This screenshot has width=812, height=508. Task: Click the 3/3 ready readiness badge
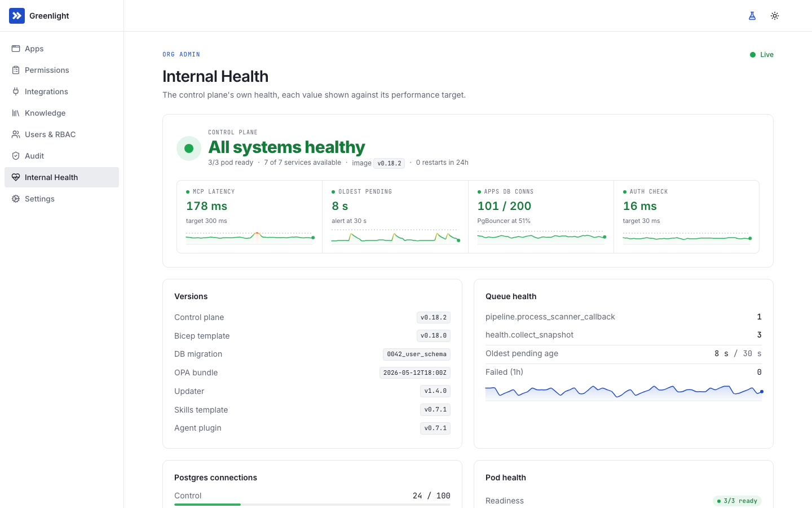click(737, 501)
